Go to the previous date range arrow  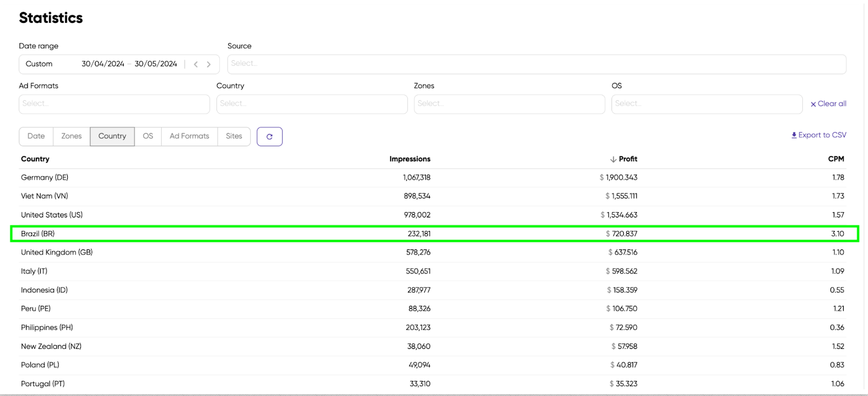pyautogui.click(x=196, y=64)
